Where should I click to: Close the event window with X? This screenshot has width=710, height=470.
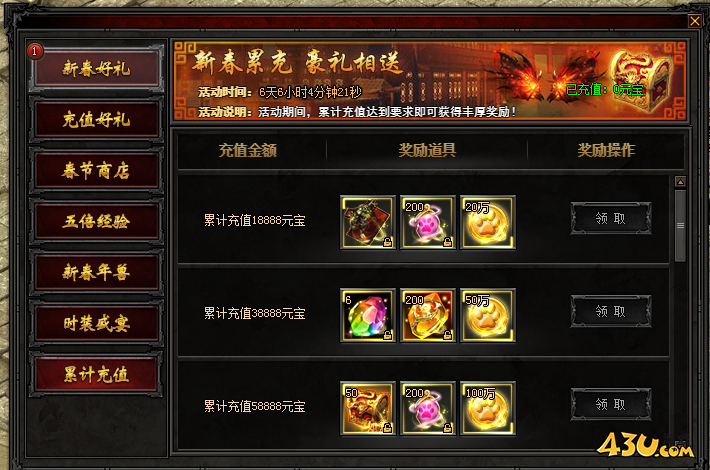[x=695, y=21]
